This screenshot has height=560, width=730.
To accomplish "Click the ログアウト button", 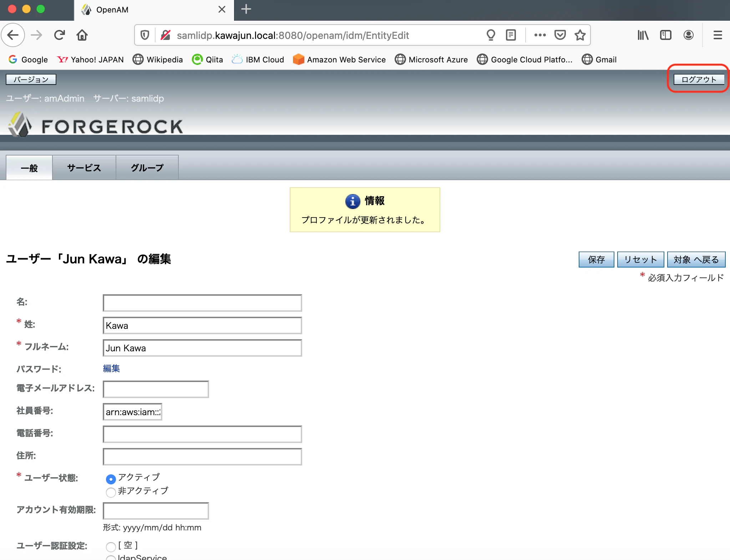I will 699,79.
